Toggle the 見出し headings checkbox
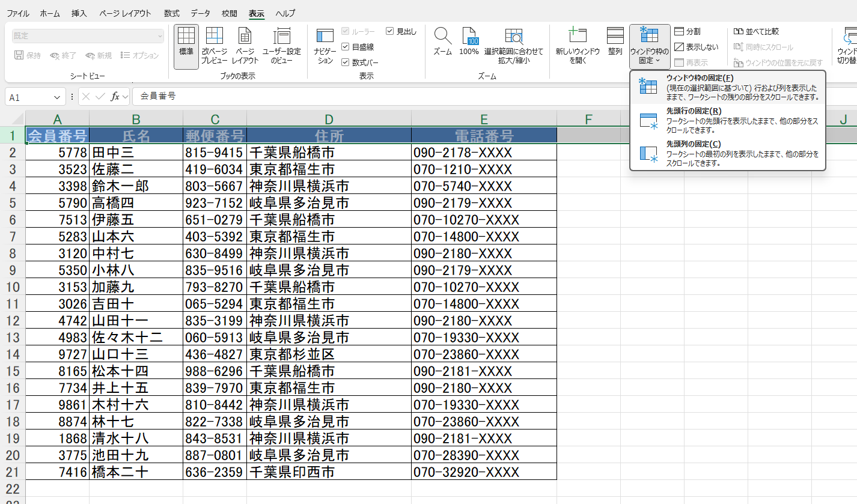Screen dimensions: 857x504 (x=389, y=31)
